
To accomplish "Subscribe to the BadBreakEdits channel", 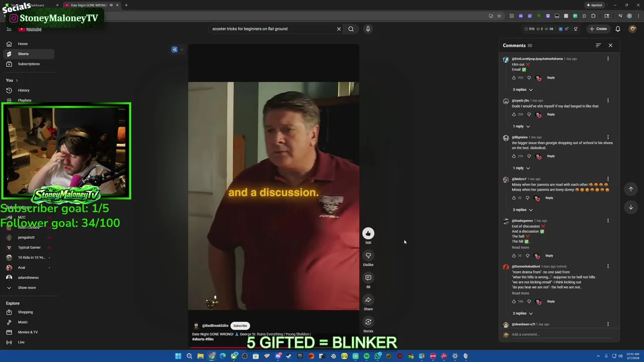I will click(x=240, y=326).
